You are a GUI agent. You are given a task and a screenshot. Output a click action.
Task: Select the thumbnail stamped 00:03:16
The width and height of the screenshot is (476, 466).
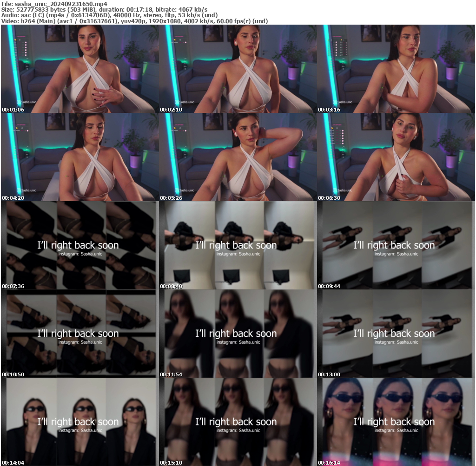coord(396,69)
